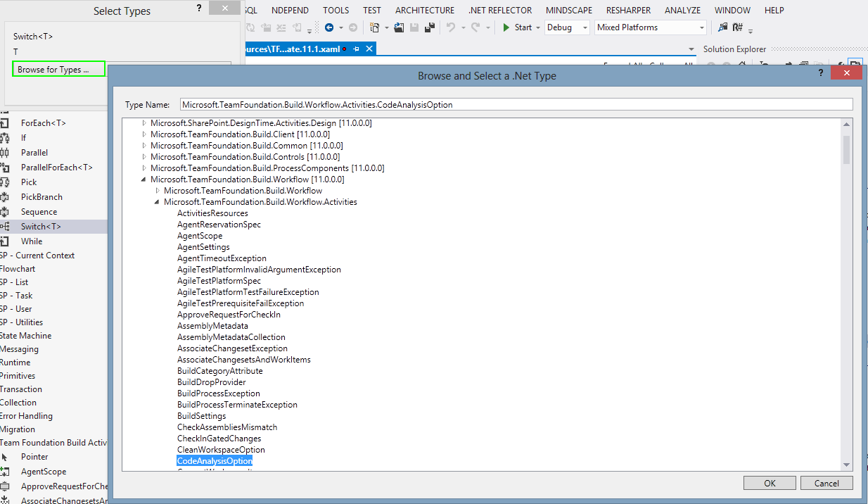Open the State Machine toolbox category

coord(26,336)
